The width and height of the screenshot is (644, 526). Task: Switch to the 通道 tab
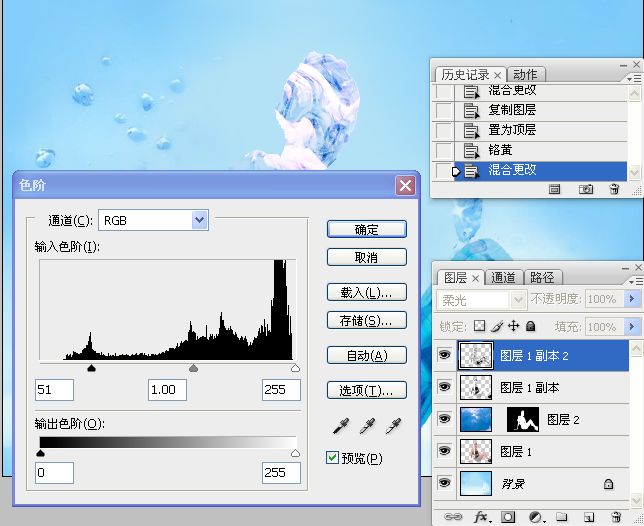point(504,278)
